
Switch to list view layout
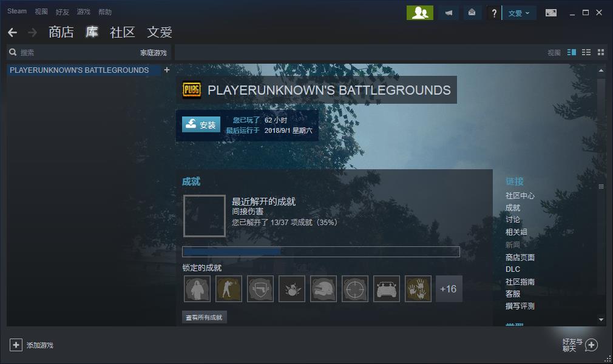586,52
